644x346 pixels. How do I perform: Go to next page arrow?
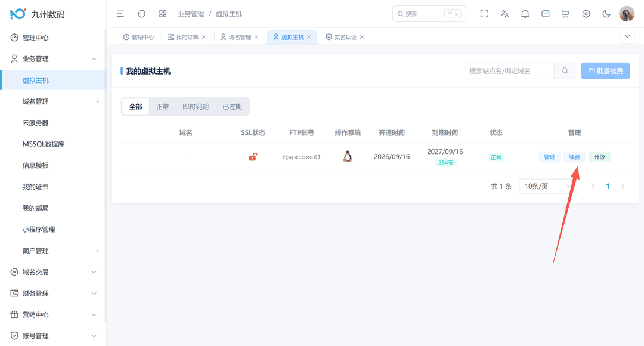(623, 186)
